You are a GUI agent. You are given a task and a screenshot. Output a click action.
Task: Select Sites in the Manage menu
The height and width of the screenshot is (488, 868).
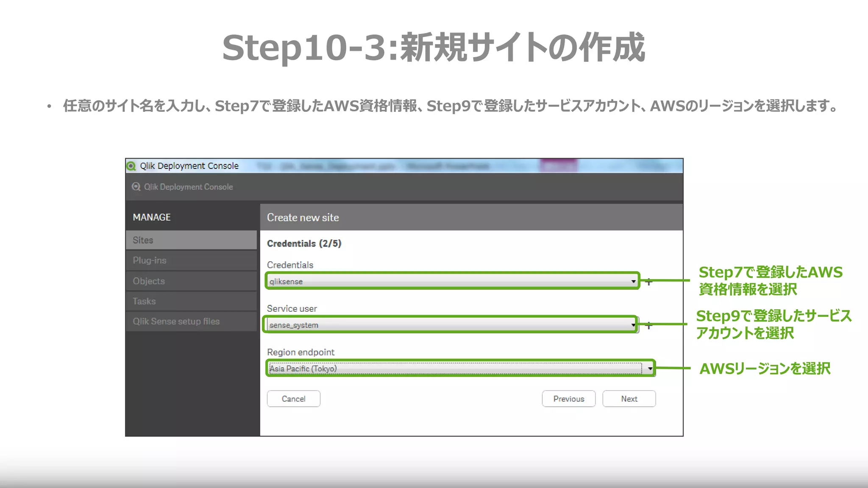(x=192, y=240)
